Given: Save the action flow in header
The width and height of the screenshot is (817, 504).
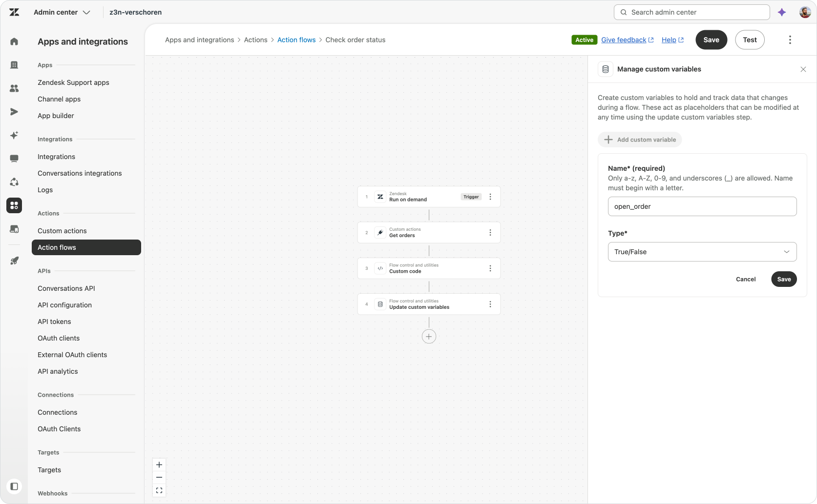Looking at the screenshot, I should pyautogui.click(x=712, y=40).
